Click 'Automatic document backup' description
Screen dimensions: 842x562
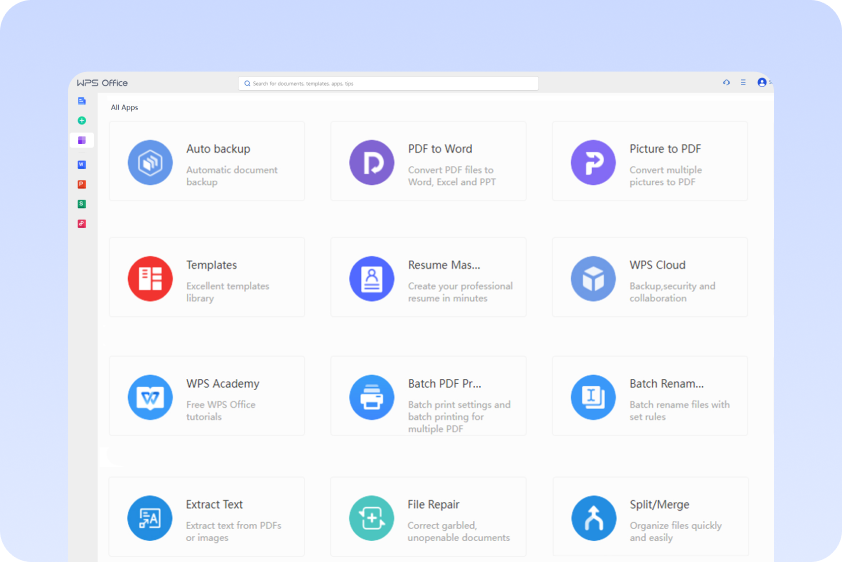tap(232, 176)
